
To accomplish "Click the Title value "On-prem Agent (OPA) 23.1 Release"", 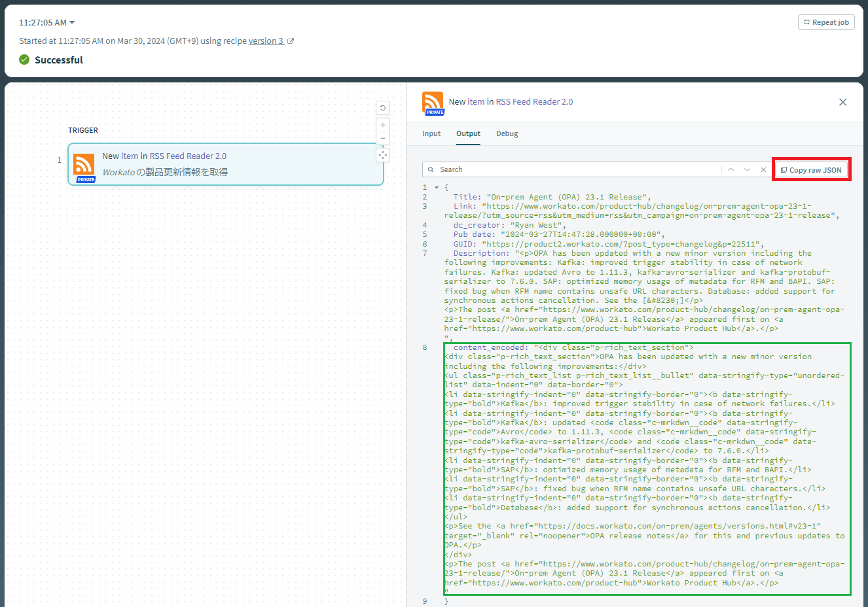I will point(566,197).
